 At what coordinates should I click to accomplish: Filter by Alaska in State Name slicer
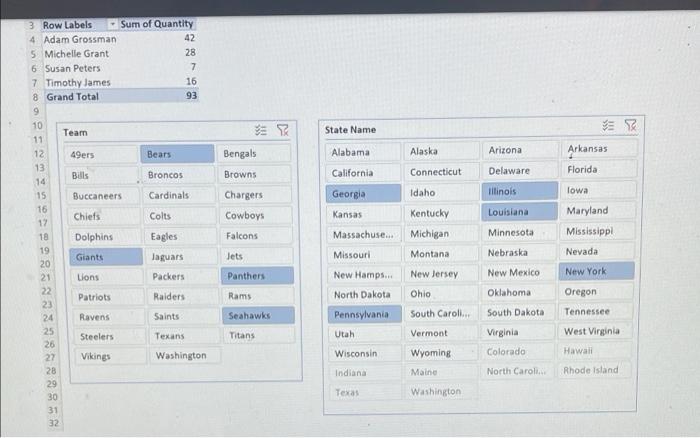442,151
